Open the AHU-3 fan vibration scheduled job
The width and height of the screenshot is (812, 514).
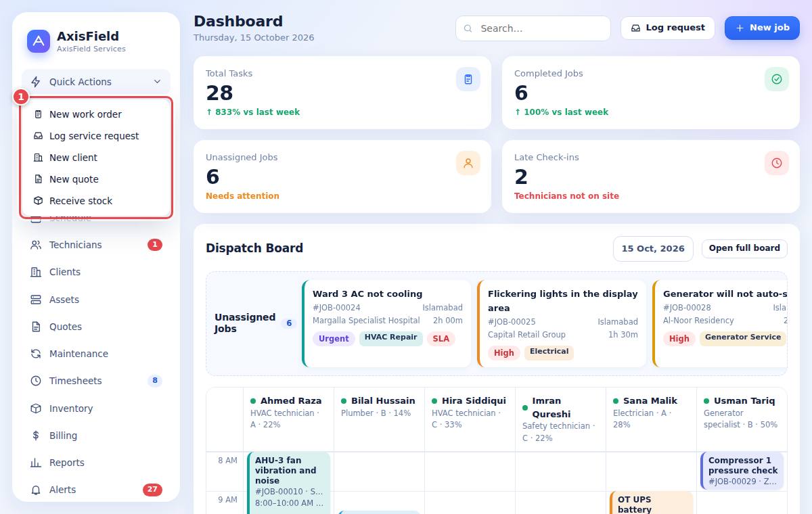point(289,483)
